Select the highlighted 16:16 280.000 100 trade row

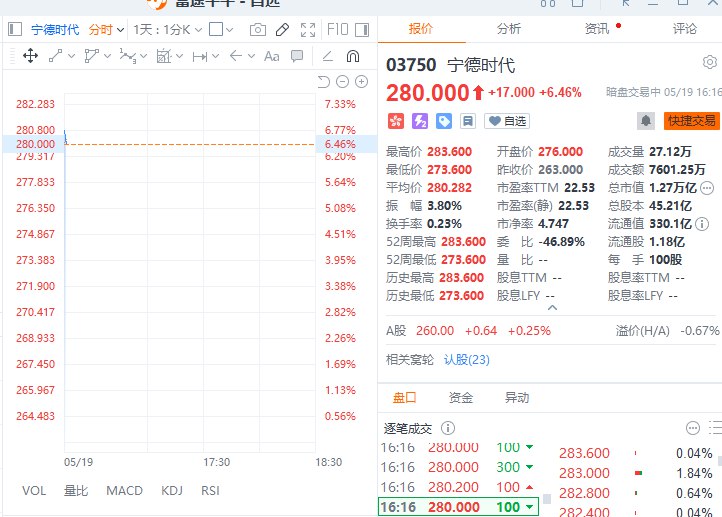point(458,507)
